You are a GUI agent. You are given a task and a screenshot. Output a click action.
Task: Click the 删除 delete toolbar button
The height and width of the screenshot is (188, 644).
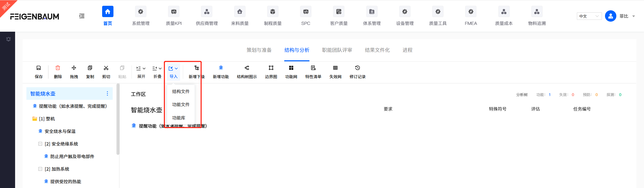tap(58, 72)
